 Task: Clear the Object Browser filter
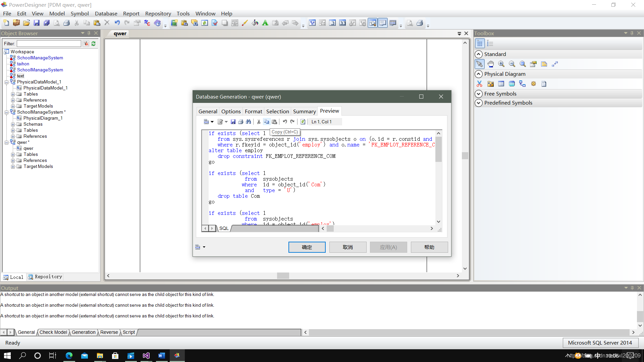click(86, 44)
